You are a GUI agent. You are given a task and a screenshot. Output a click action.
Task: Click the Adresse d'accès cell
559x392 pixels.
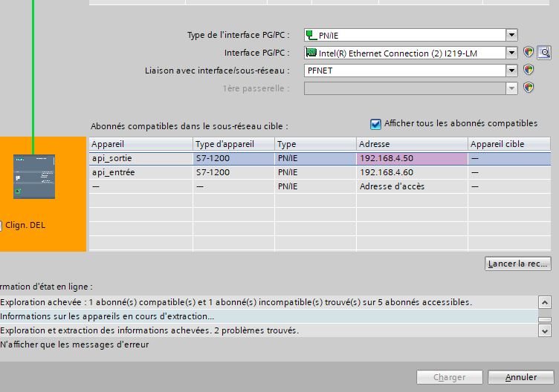coord(412,186)
